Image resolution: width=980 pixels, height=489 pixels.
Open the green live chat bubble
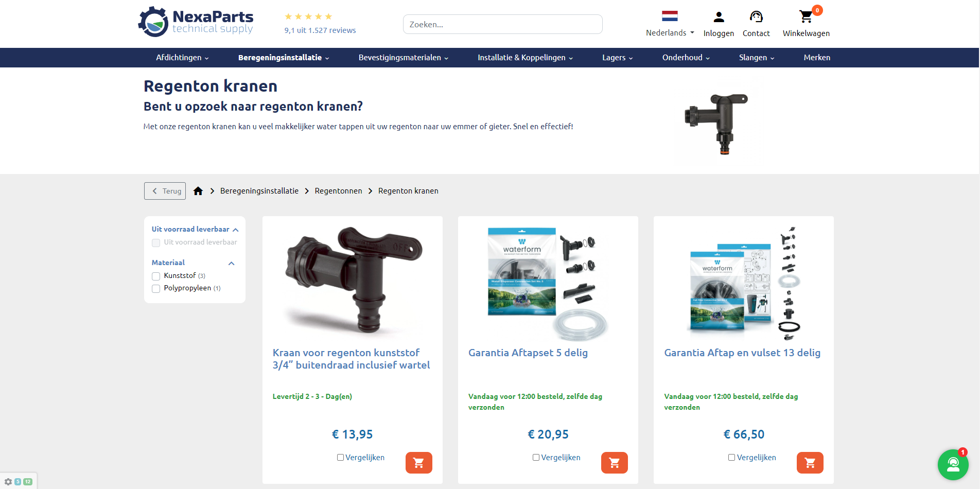(x=953, y=465)
